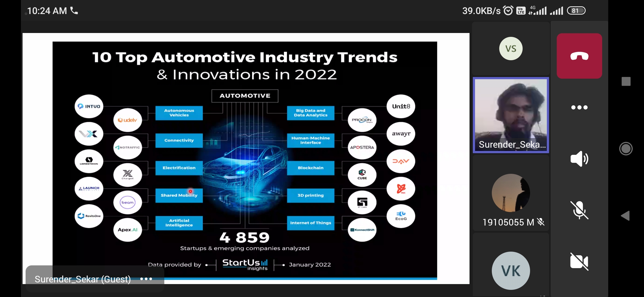Screen dimensions: 644x297
Task: Tap the shared presentation slide
Action: pyautogui.click(x=244, y=159)
